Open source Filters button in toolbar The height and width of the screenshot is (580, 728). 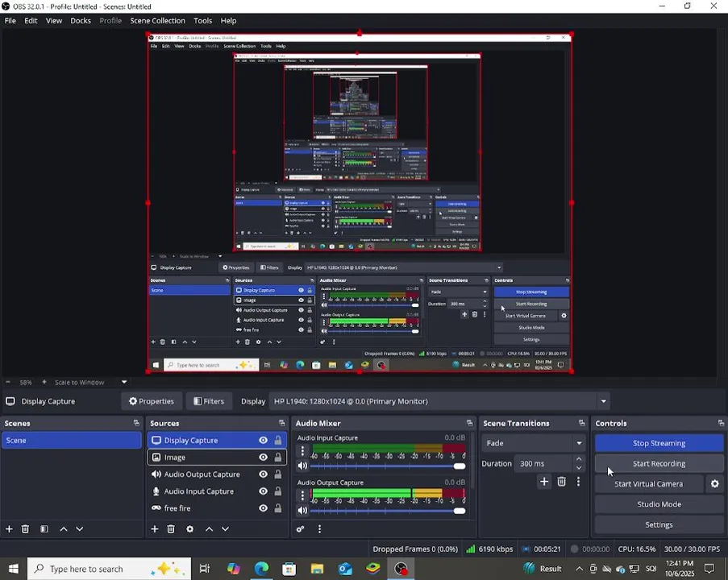(209, 401)
